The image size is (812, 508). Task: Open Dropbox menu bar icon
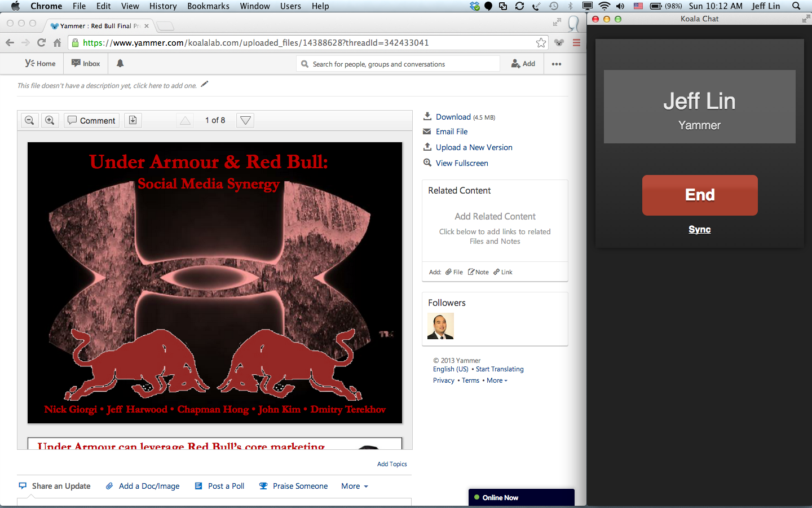(475, 6)
